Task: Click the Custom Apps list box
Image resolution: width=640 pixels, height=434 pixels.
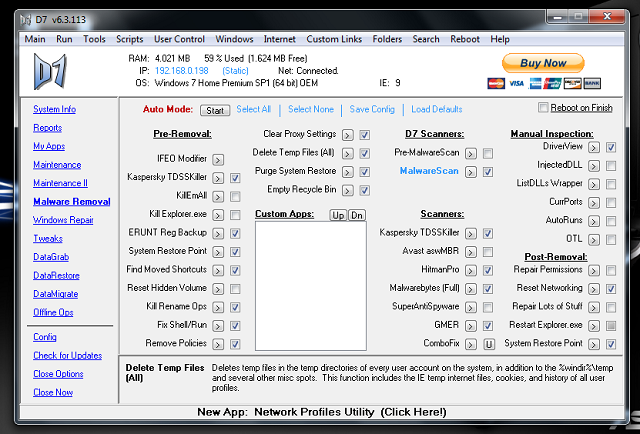Action: click(x=311, y=286)
